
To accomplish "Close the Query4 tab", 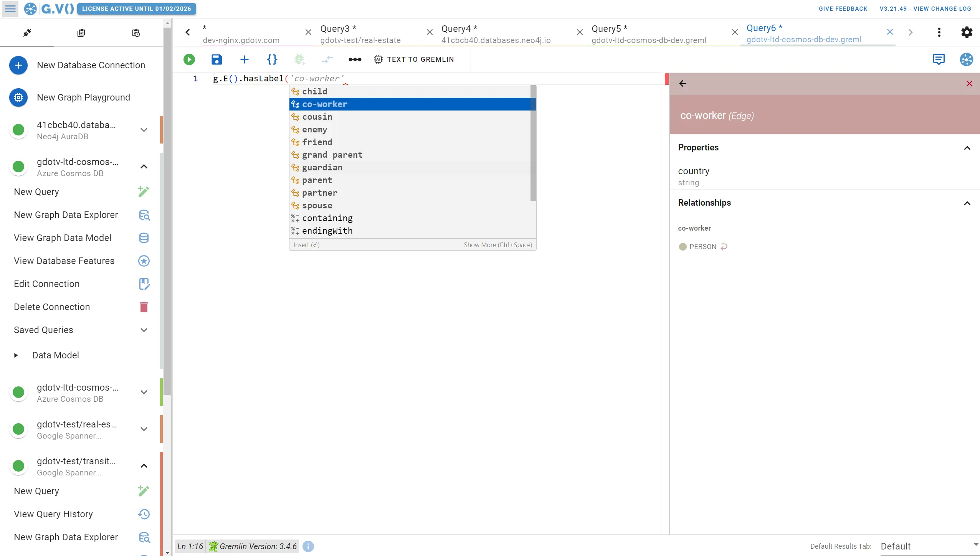I will 580,32.
